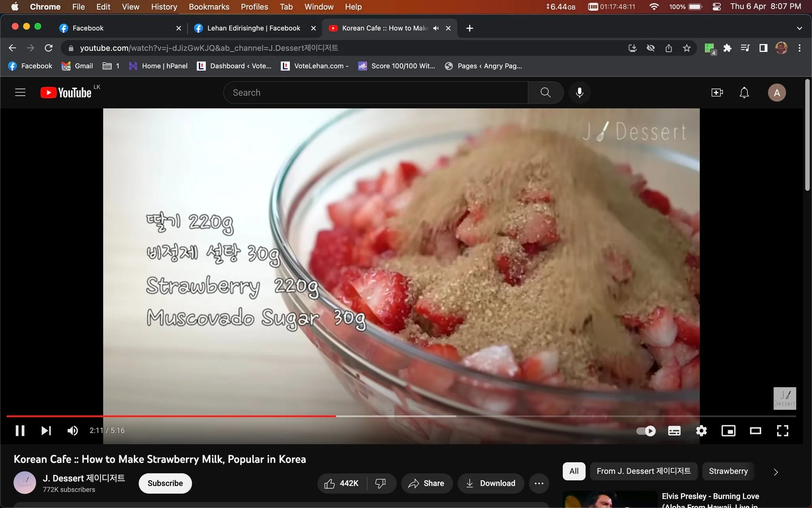Click the Share button
Viewport: 812px width, 508px height.
tap(426, 483)
